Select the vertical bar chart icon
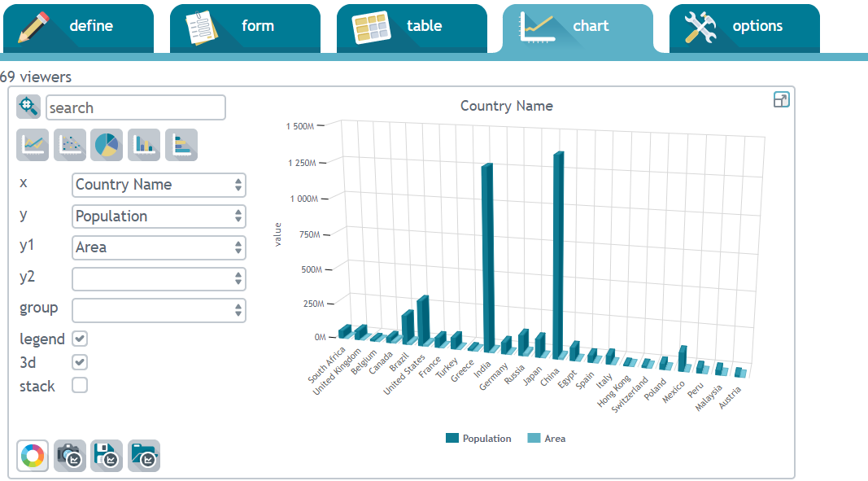 coord(144,145)
